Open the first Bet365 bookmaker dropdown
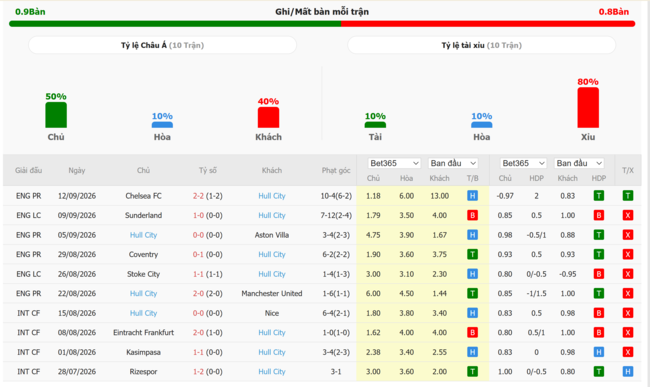 tap(394, 163)
